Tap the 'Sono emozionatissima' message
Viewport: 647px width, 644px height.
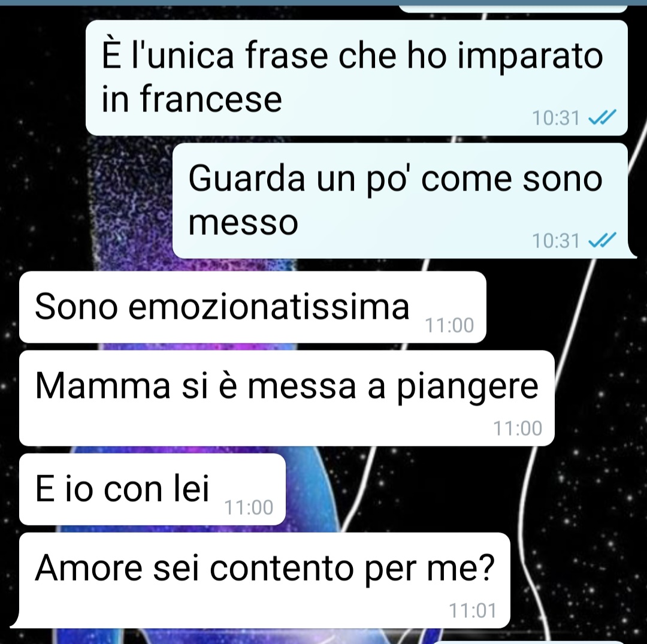click(253, 307)
